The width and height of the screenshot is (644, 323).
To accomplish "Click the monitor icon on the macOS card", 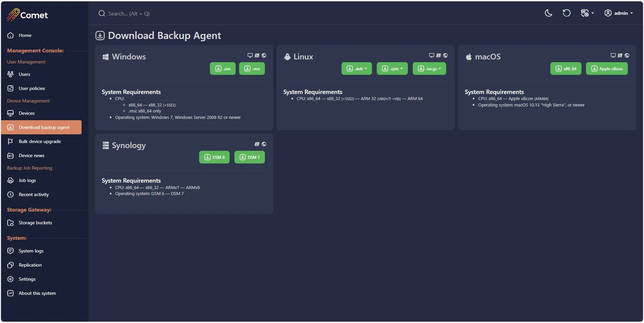I will point(613,55).
